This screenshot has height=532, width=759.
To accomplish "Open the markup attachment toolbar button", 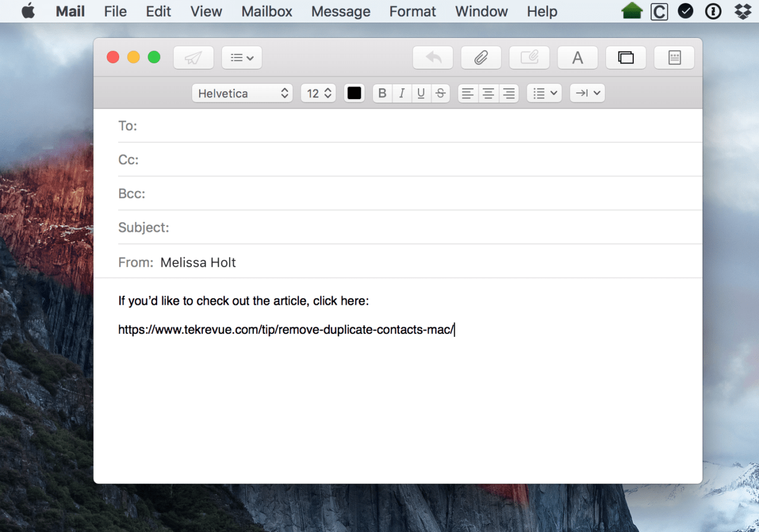I will pos(530,58).
